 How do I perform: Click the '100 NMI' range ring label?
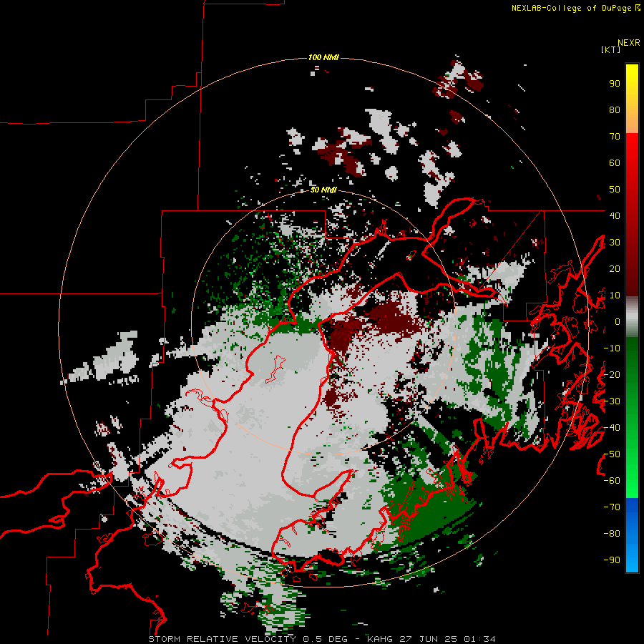tap(323, 57)
